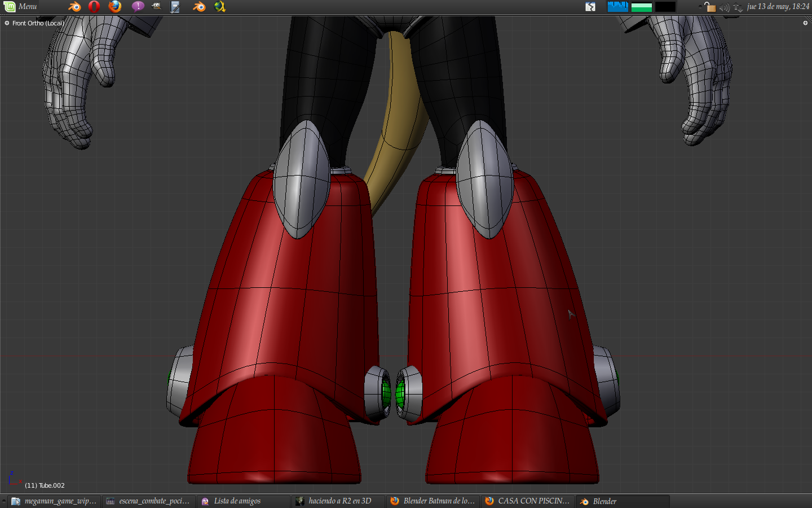
Task: Launch GIMP from the top panel
Action: tap(156, 7)
